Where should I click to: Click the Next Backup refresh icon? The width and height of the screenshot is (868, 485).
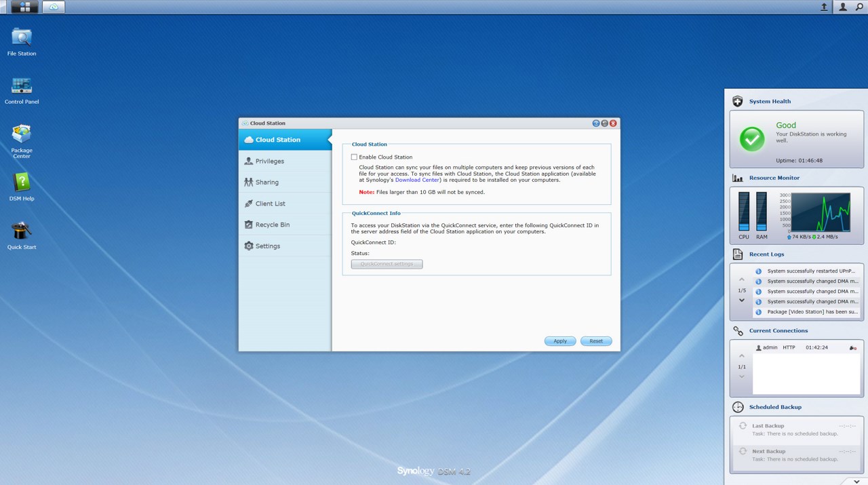[743, 451]
